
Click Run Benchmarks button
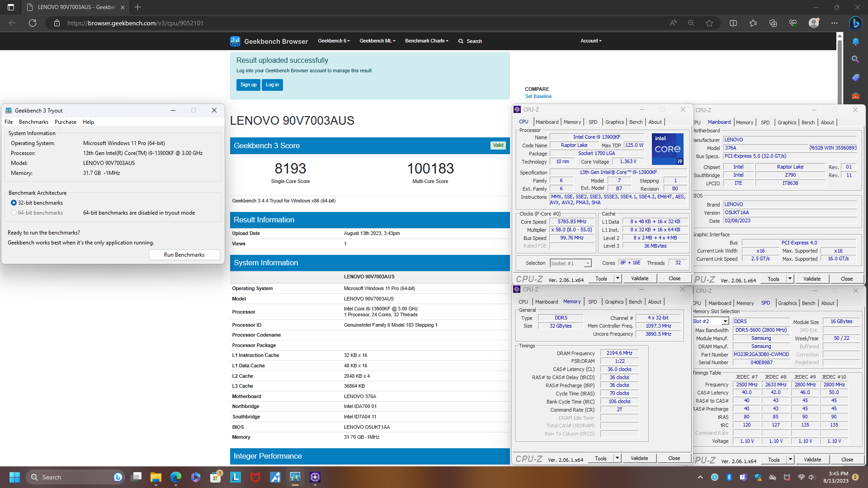click(184, 255)
